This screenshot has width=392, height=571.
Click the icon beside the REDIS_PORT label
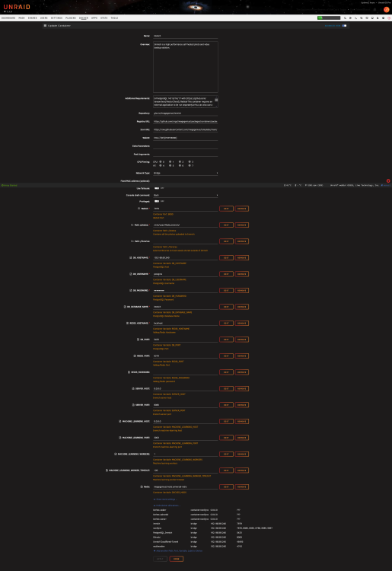tap(135, 356)
